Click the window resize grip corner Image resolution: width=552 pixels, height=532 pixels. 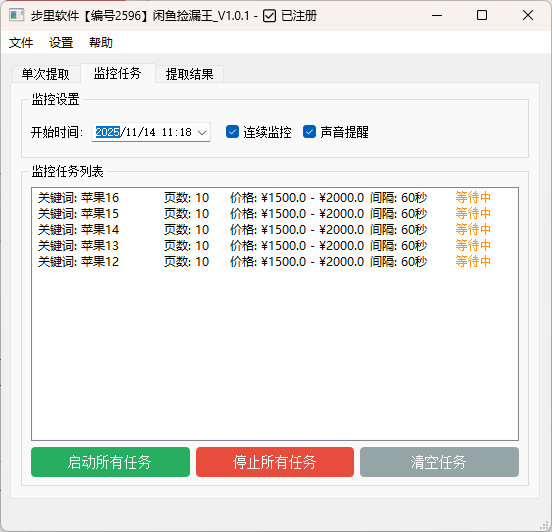pos(544,525)
